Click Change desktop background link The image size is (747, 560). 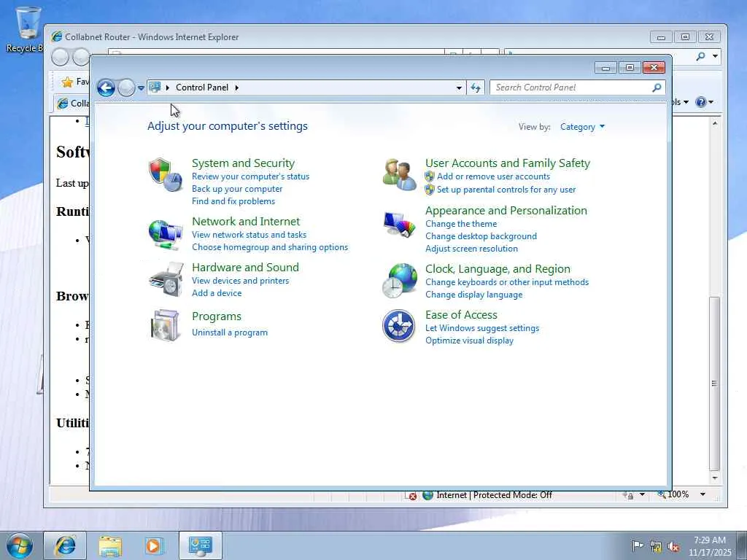tap(481, 236)
